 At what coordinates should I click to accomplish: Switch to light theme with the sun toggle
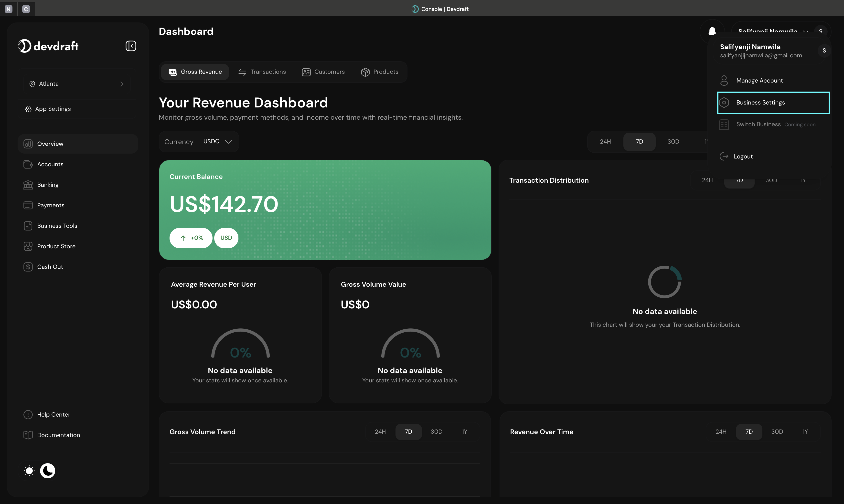click(x=29, y=471)
